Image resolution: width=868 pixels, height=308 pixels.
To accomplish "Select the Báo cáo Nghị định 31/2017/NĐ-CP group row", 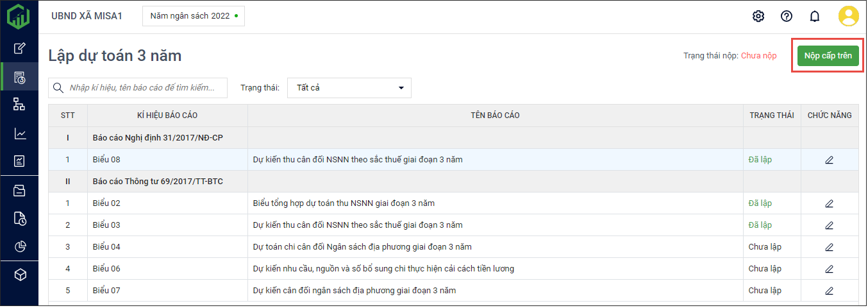I will [x=157, y=138].
